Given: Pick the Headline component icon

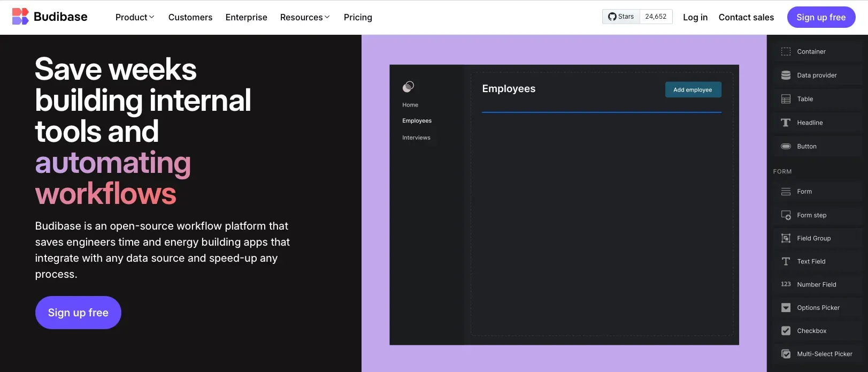Looking at the screenshot, I should point(786,123).
